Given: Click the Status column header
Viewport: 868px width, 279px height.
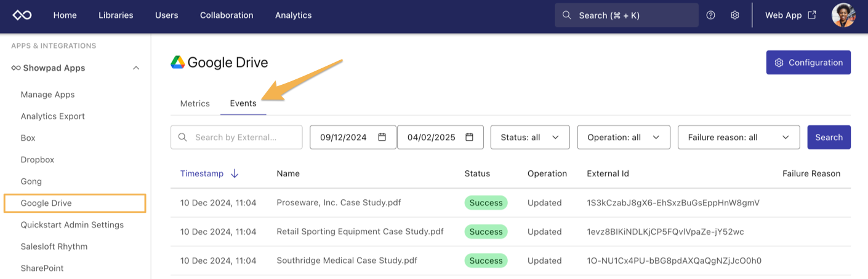Looking at the screenshot, I should pyautogui.click(x=477, y=173).
